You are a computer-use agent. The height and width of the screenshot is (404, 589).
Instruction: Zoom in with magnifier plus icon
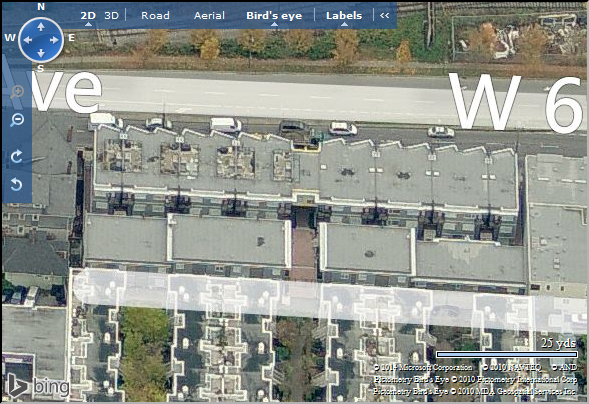coord(17,92)
